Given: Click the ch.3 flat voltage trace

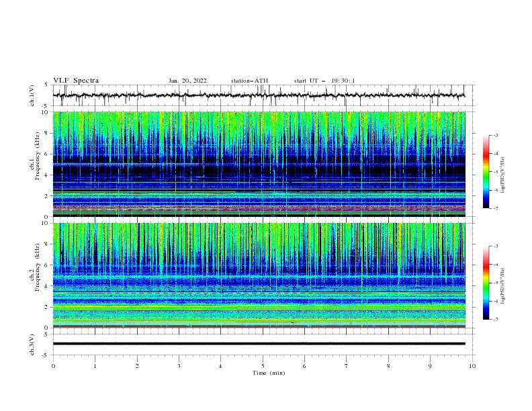Looking at the screenshot, I should [259, 344].
